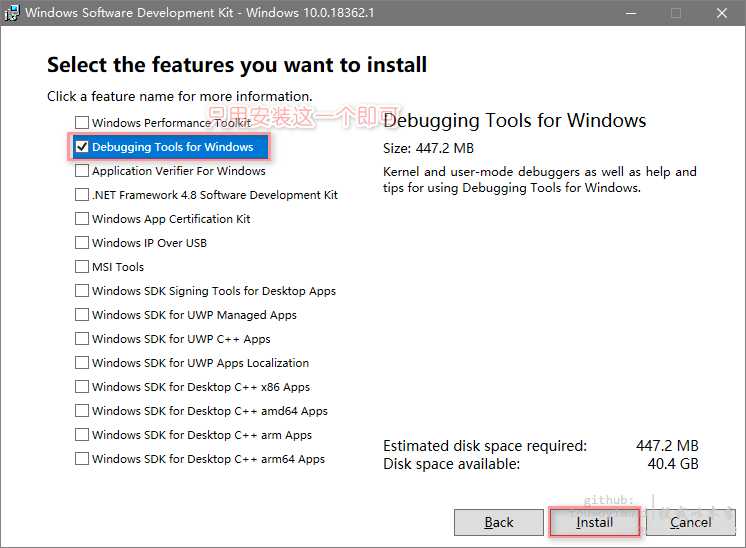
Task: Enable the Windows Performance Toolkit checkbox
Action: (x=82, y=123)
